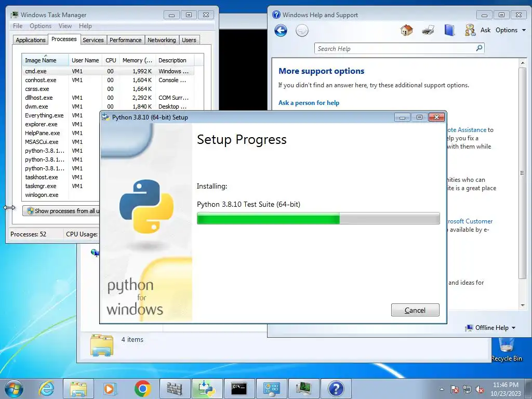Viewport: 532px width, 399px height.
Task: Open Task Manager Help menu
Action: 85,26
